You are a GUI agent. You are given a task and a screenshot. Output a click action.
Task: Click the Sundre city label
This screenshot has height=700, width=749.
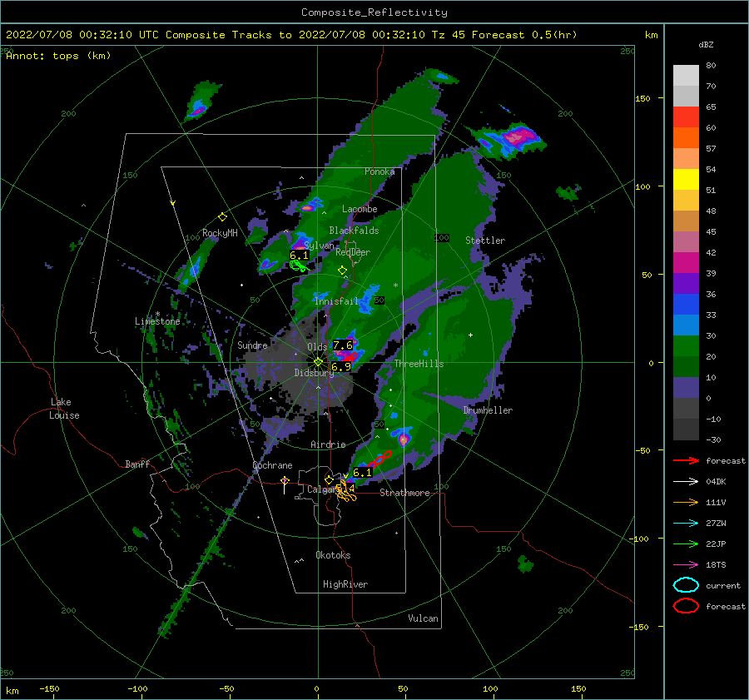pyautogui.click(x=252, y=345)
